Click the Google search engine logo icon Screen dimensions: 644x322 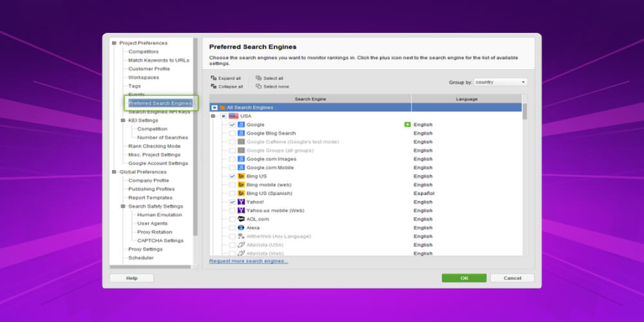tap(241, 124)
